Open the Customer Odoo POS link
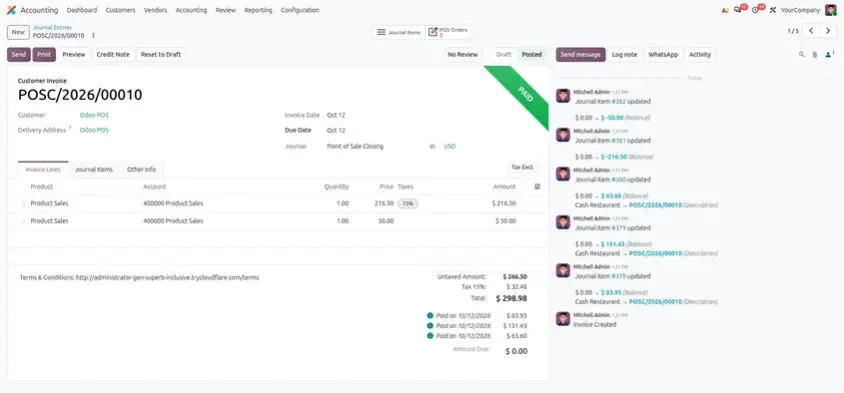844x393 pixels. coord(94,115)
